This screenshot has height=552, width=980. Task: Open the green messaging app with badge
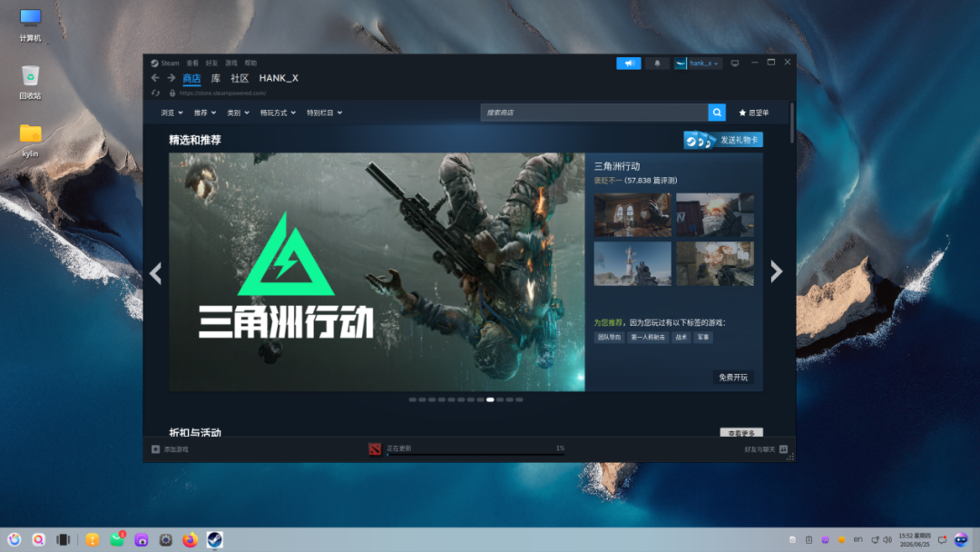[x=117, y=539]
